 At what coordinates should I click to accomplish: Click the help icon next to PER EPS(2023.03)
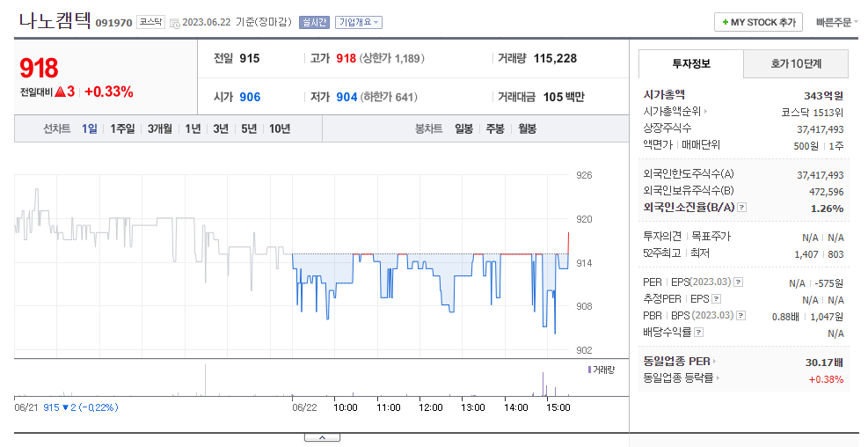click(x=739, y=282)
